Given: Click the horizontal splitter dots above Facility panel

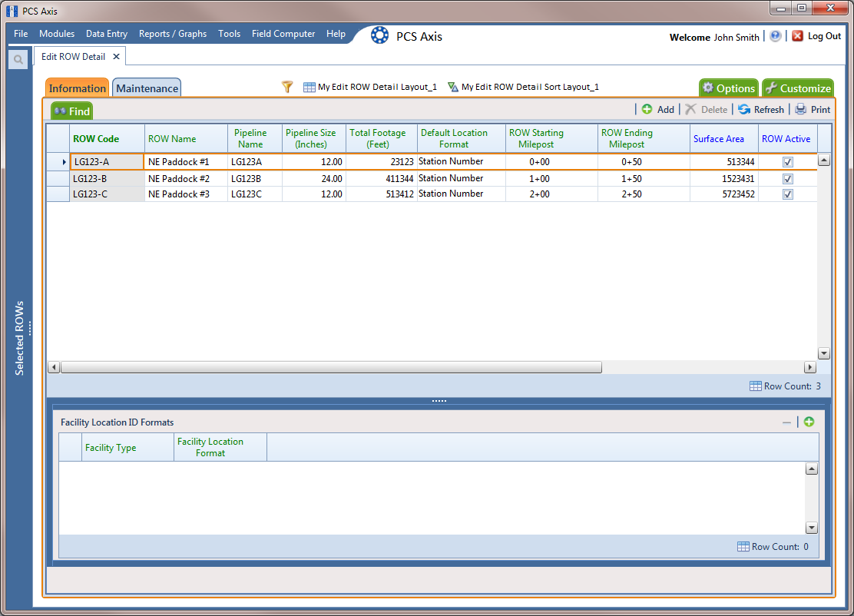Looking at the screenshot, I should (x=439, y=401).
